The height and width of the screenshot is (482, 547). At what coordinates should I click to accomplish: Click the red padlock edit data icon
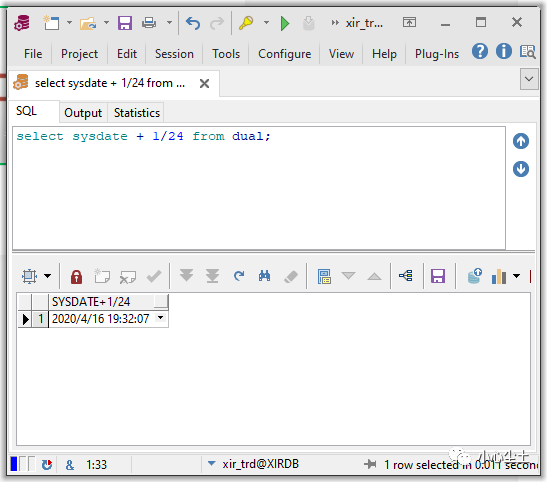tap(76, 277)
